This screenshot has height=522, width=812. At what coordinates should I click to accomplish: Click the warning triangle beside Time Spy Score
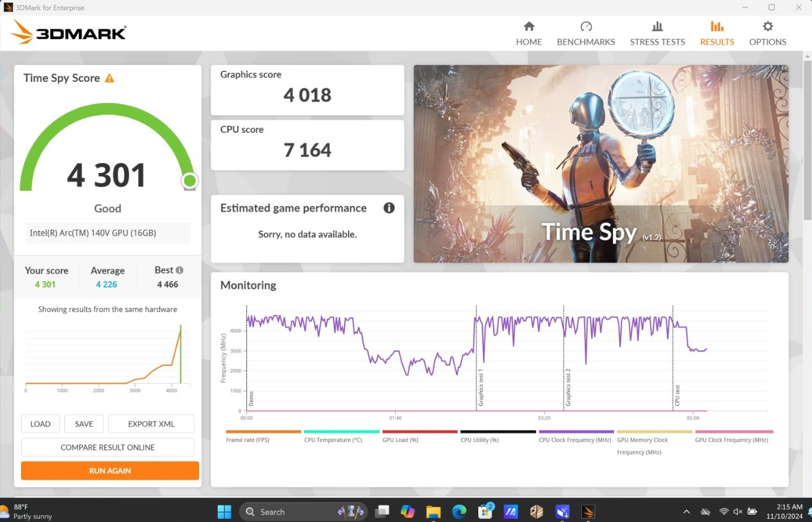click(110, 78)
